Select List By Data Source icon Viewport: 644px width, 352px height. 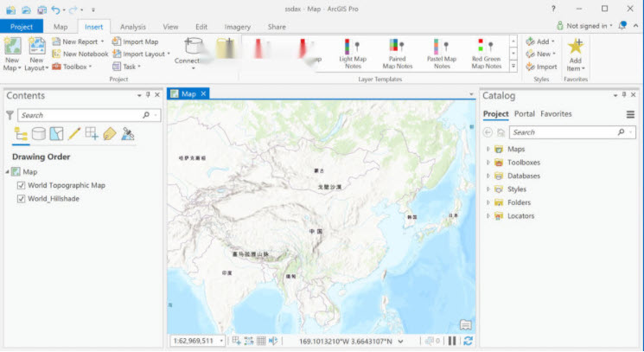point(39,133)
